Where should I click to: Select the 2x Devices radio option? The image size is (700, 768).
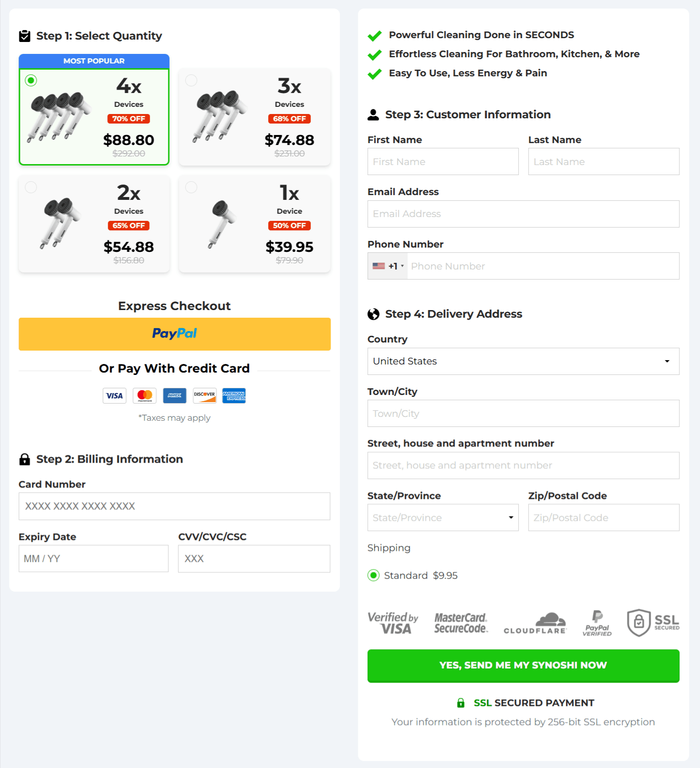click(31, 187)
